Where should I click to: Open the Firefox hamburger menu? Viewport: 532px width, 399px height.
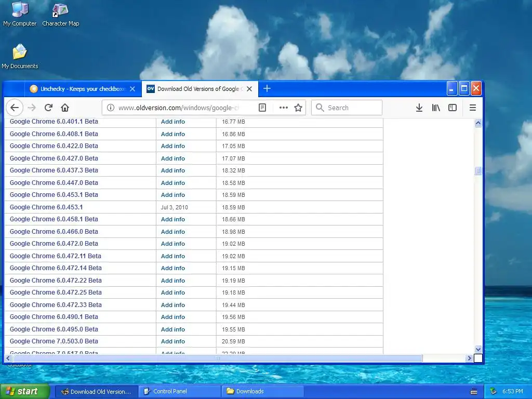472,108
